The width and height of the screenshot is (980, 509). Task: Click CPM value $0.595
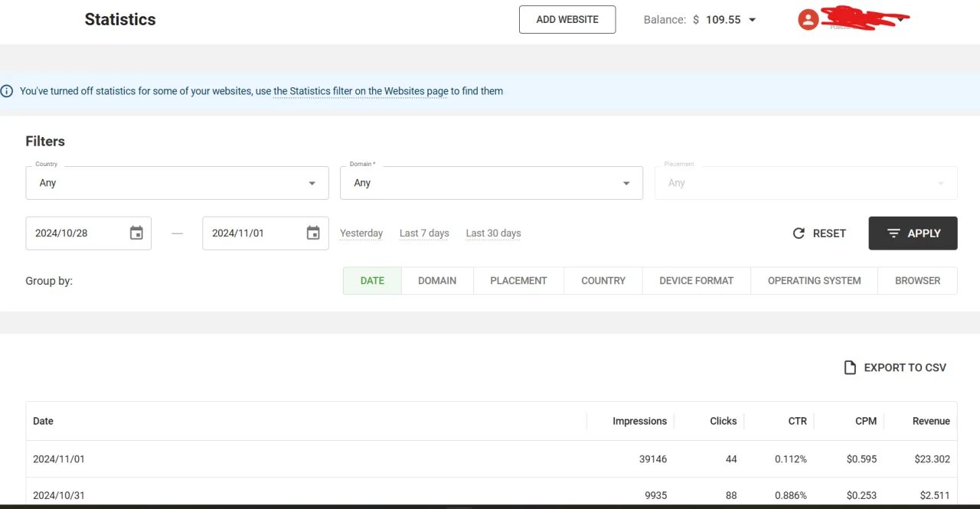click(x=861, y=459)
